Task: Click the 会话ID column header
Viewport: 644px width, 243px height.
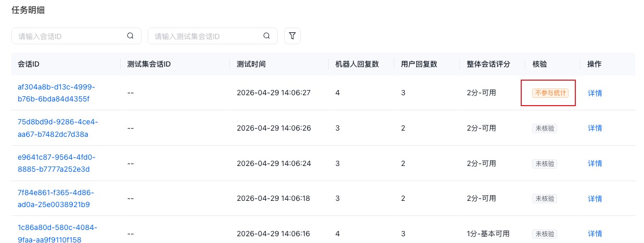Action: pyautogui.click(x=29, y=64)
